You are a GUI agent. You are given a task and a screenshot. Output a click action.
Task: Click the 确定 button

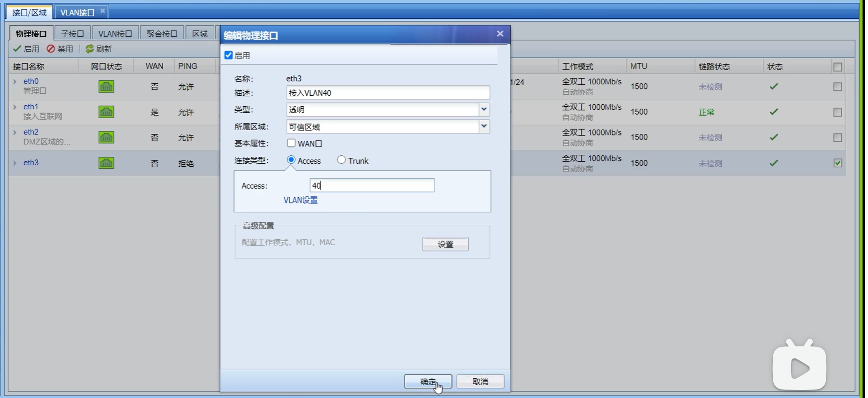428,381
